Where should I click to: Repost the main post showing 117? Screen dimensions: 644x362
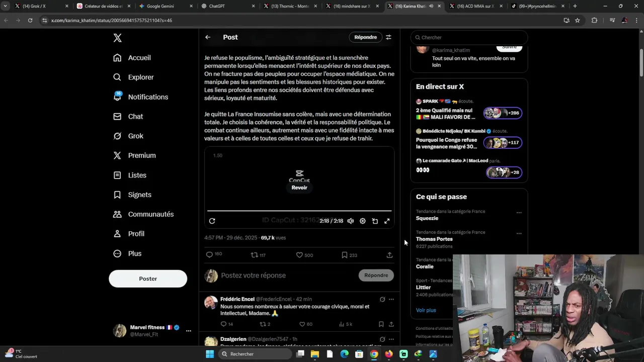258,255
